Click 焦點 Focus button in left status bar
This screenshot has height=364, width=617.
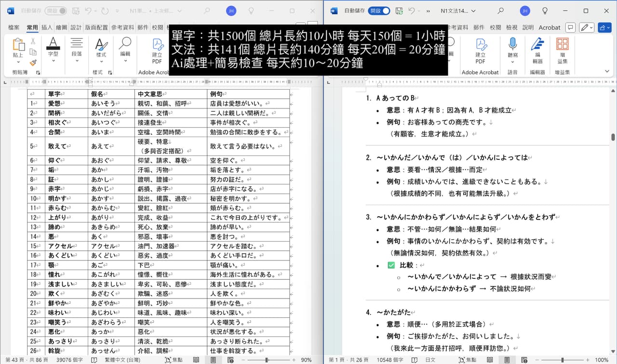tap(173, 360)
